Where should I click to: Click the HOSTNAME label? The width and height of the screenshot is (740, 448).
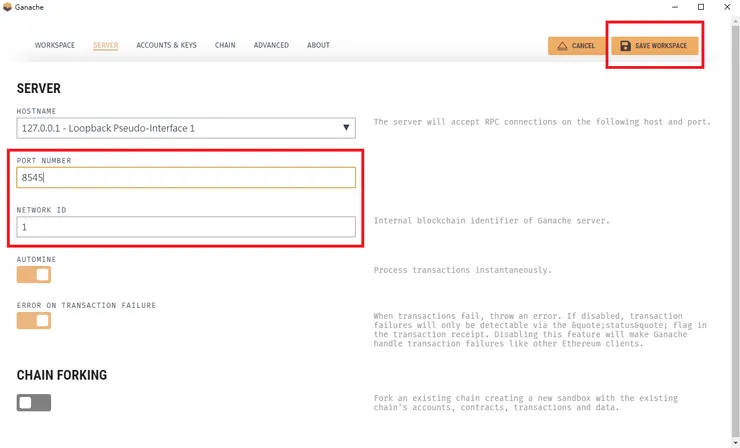(x=36, y=111)
